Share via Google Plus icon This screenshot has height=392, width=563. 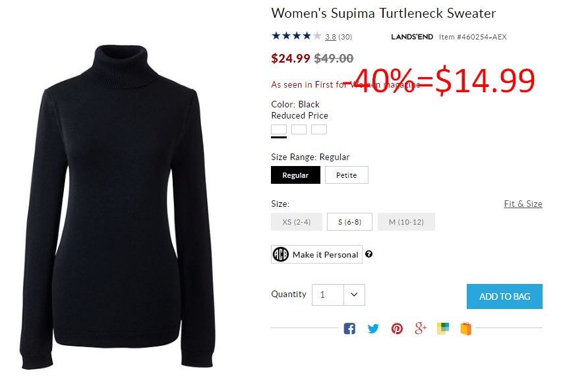[x=421, y=328]
